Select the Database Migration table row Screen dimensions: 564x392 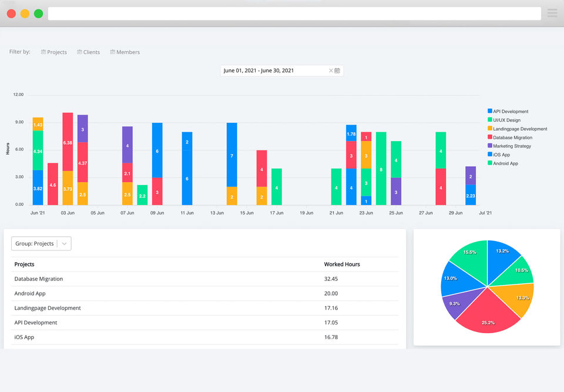click(204, 279)
